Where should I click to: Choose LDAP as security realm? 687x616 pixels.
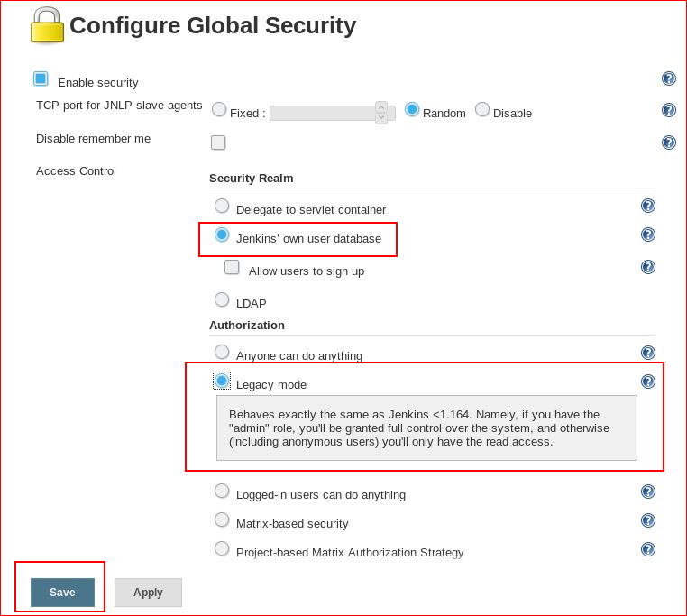tap(222, 300)
